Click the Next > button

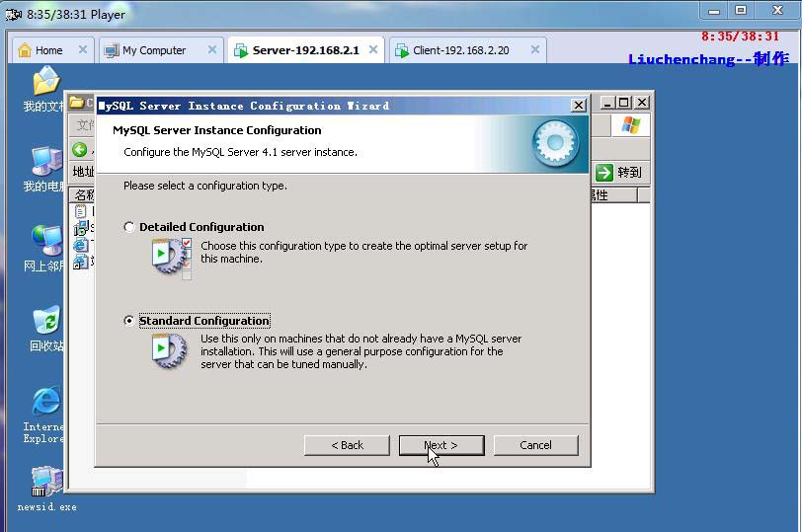pyautogui.click(x=441, y=445)
